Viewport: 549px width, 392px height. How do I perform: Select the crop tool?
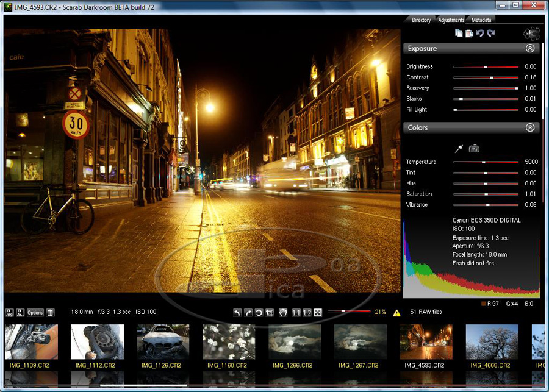pos(270,312)
